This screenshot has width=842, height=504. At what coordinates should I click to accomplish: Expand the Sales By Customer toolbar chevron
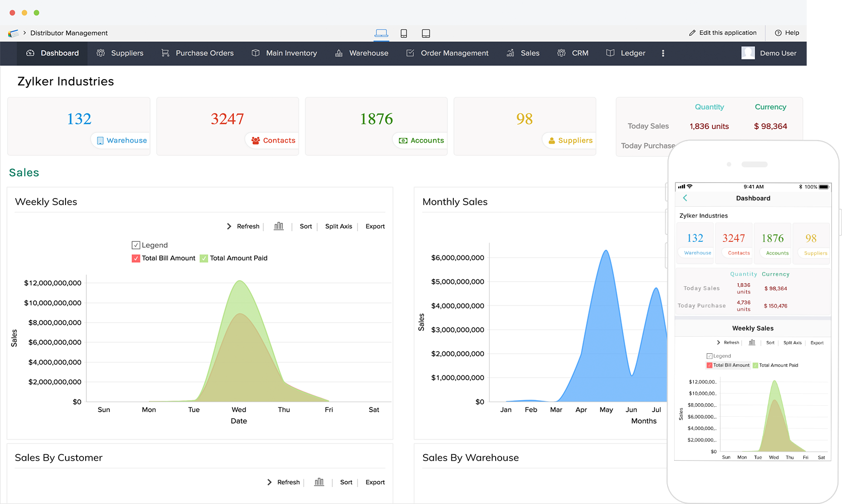(269, 482)
